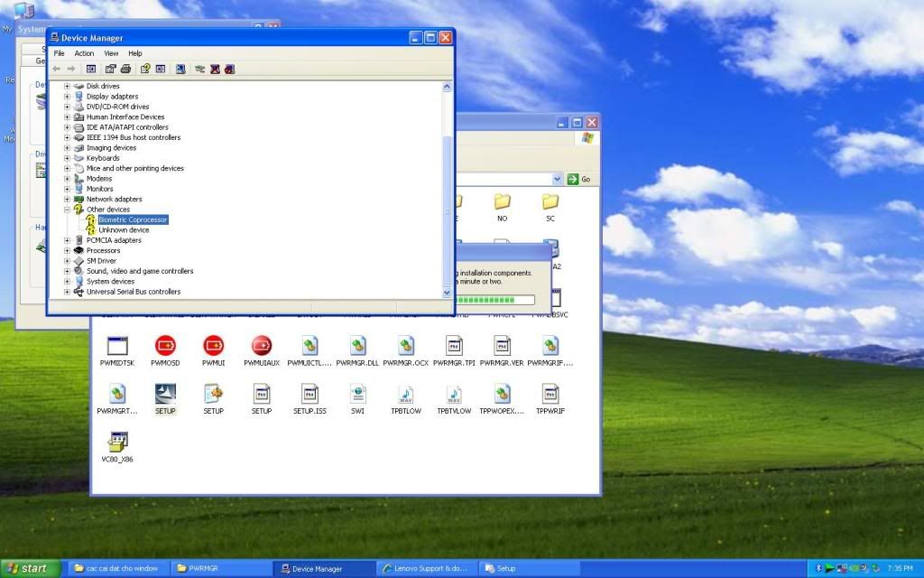The height and width of the screenshot is (578, 924).
Task: Select the SWI file icon
Action: tap(358, 394)
